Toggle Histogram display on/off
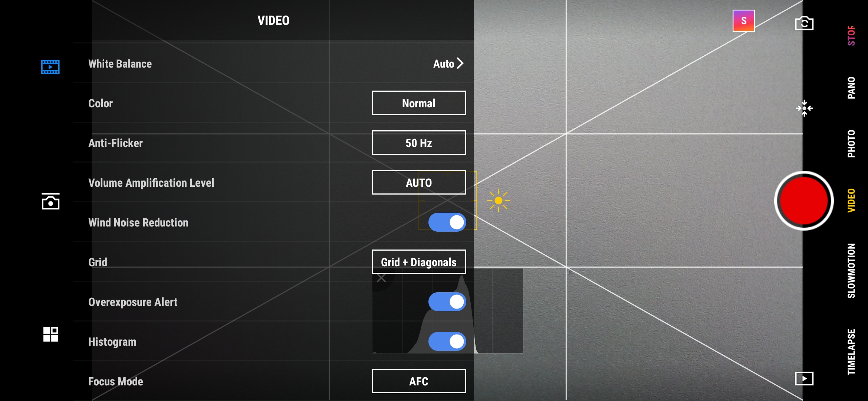 pos(447,341)
